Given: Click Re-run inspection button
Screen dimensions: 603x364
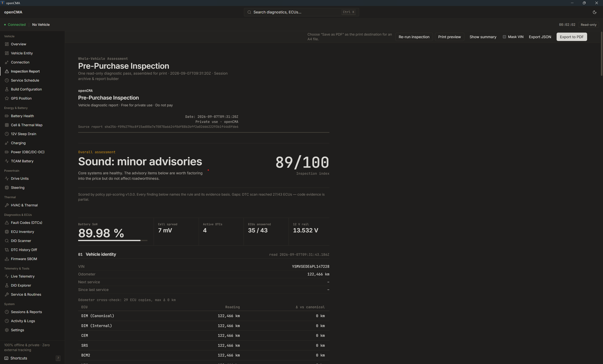Looking at the screenshot, I should (414, 37).
